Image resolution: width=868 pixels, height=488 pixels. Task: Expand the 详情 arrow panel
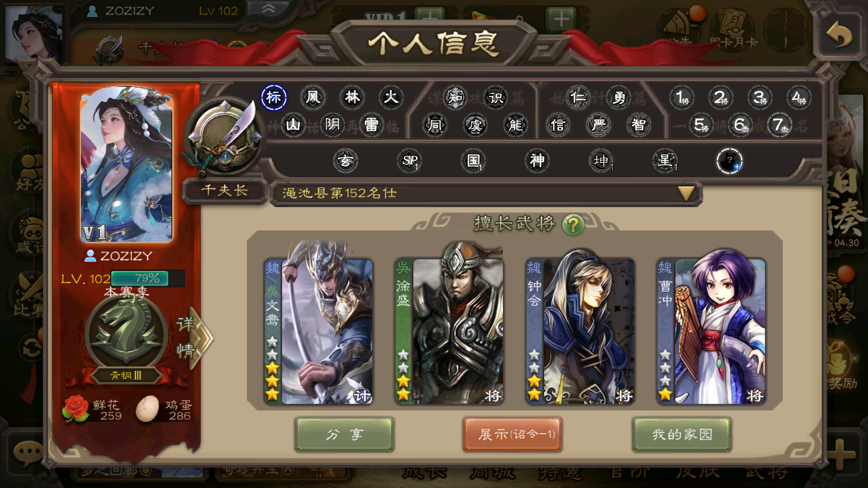(x=194, y=338)
